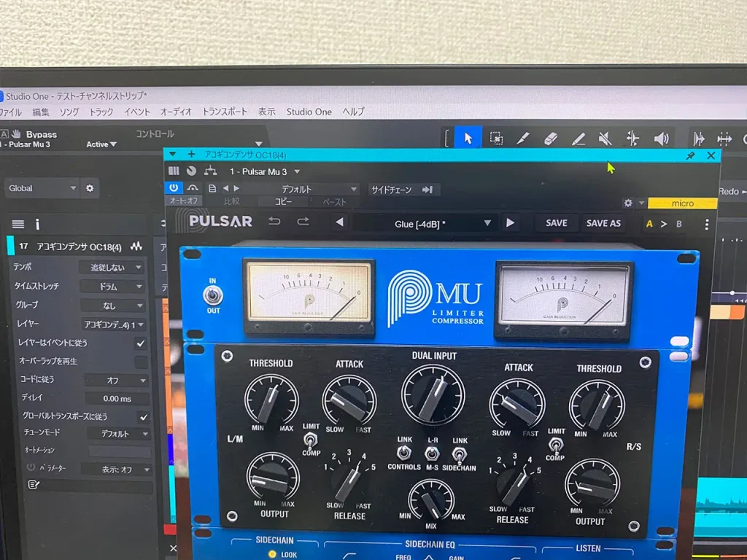Open the Pulsar three-dot options menu
This screenshot has height=560, width=747.
coord(706,224)
